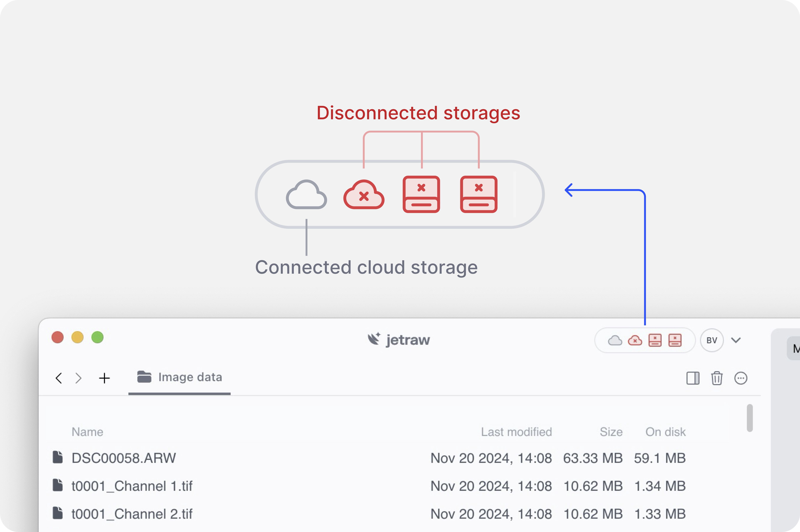
Task: Select file t0001_Channel 1.tif
Action: pyautogui.click(x=132, y=486)
